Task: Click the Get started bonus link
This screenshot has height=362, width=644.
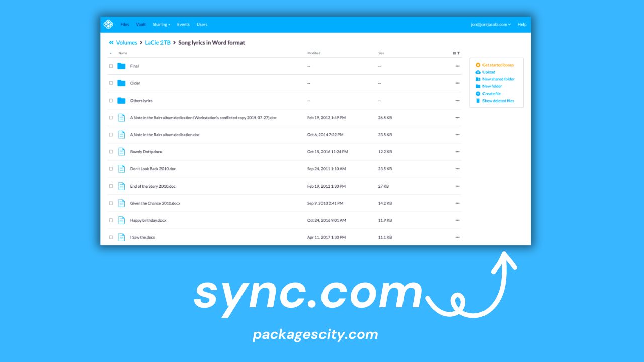Action: pyautogui.click(x=498, y=65)
